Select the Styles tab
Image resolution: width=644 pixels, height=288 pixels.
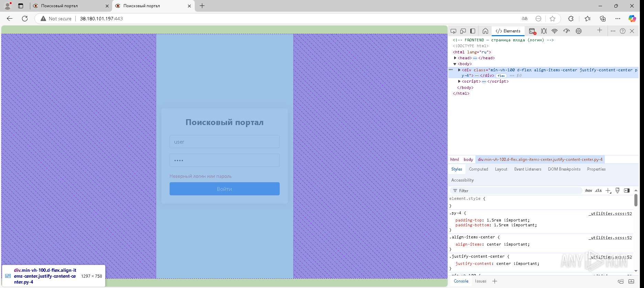tap(457, 169)
